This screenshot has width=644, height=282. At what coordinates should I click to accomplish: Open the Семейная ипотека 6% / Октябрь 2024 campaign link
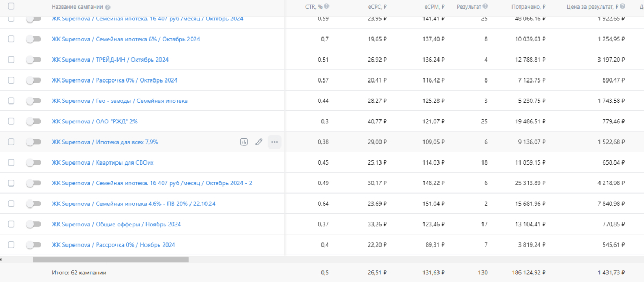[126, 39]
